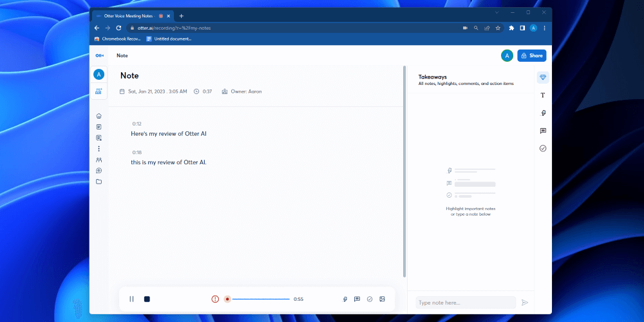Open the user avatar in the left sidebar
Viewport: 644px width, 322px height.
tap(99, 74)
